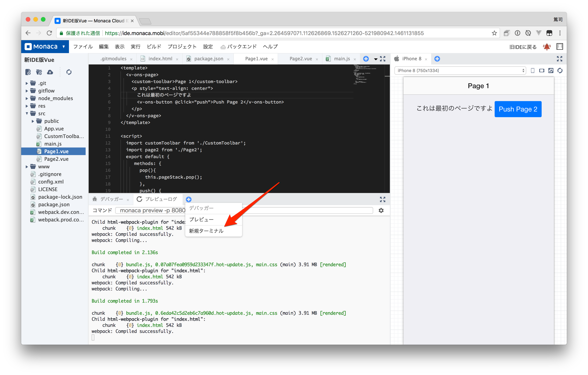
Task: Open LICENSE in the file tree
Action: [48, 189]
